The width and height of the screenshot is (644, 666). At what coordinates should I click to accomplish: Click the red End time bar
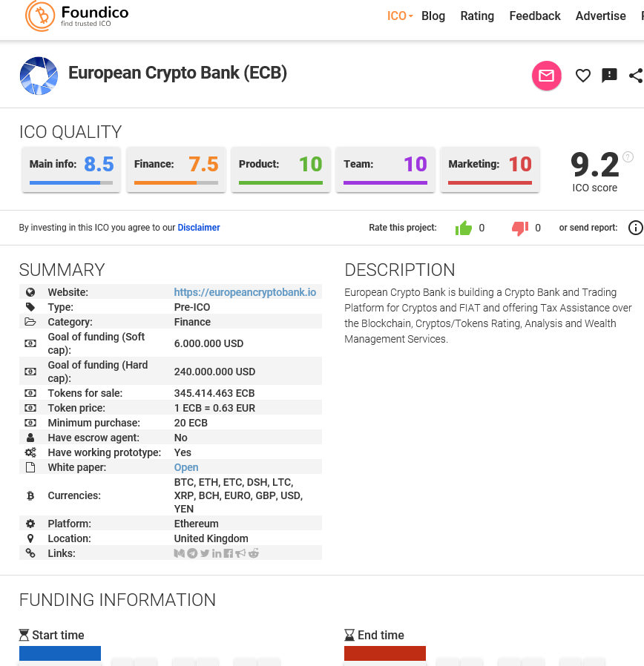click(385, 653)
